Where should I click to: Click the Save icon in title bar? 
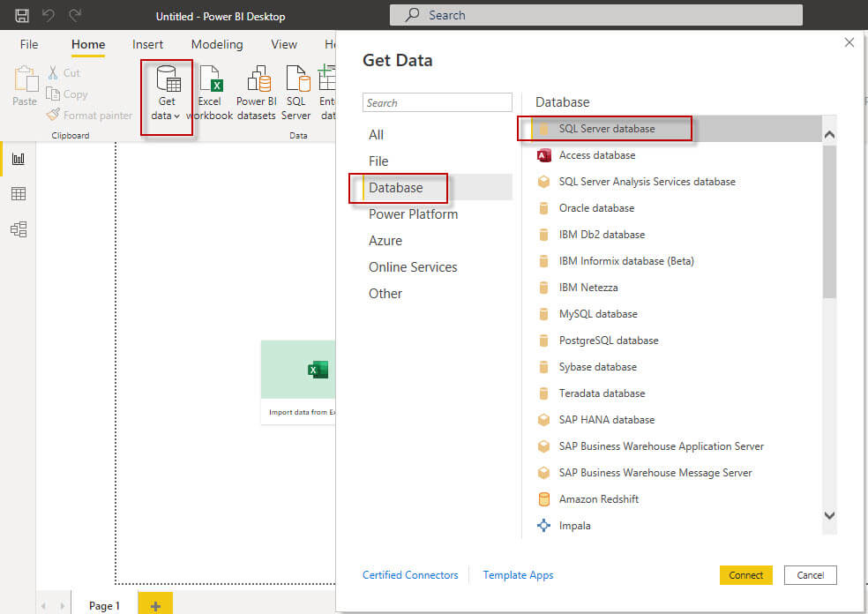click(21, 16)
